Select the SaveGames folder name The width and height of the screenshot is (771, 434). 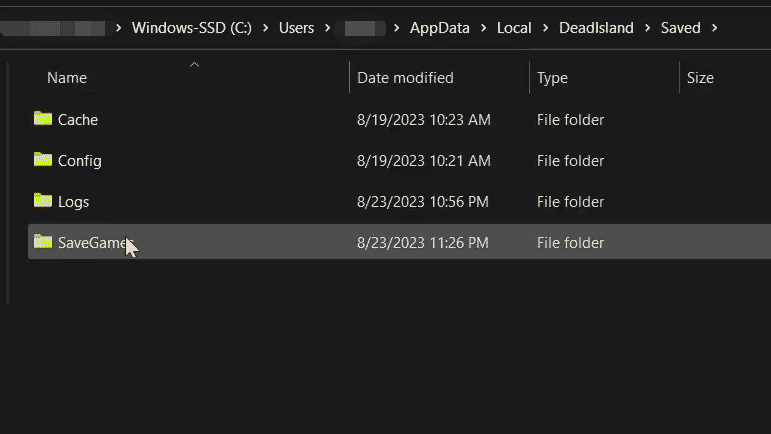point(95,243)
